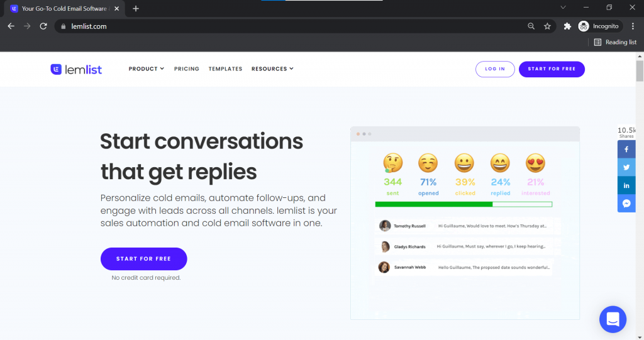Share via the Messenger sidebar icon
The image size is (644, 340).
point(626,203)
